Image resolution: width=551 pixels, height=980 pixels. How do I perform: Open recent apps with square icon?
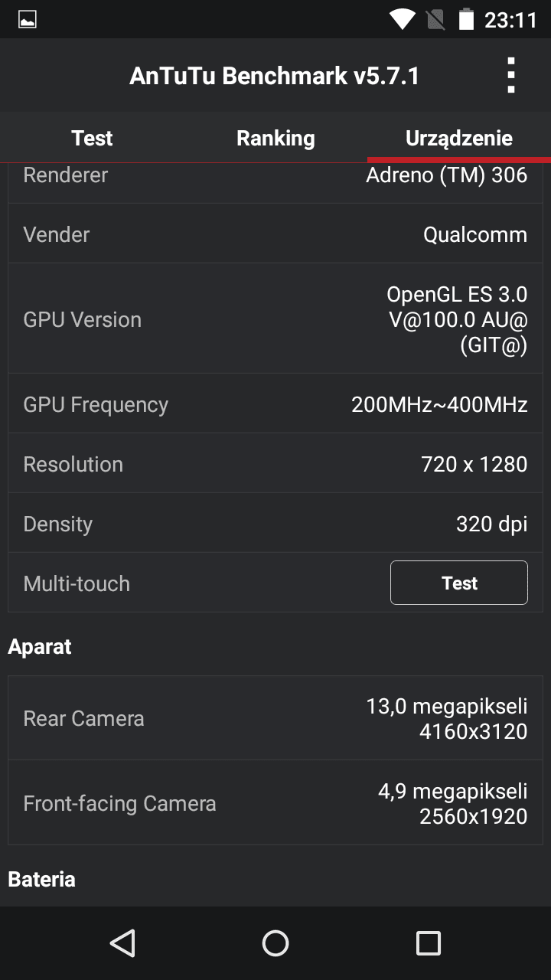pyautogui.click(x=429, y=943)
